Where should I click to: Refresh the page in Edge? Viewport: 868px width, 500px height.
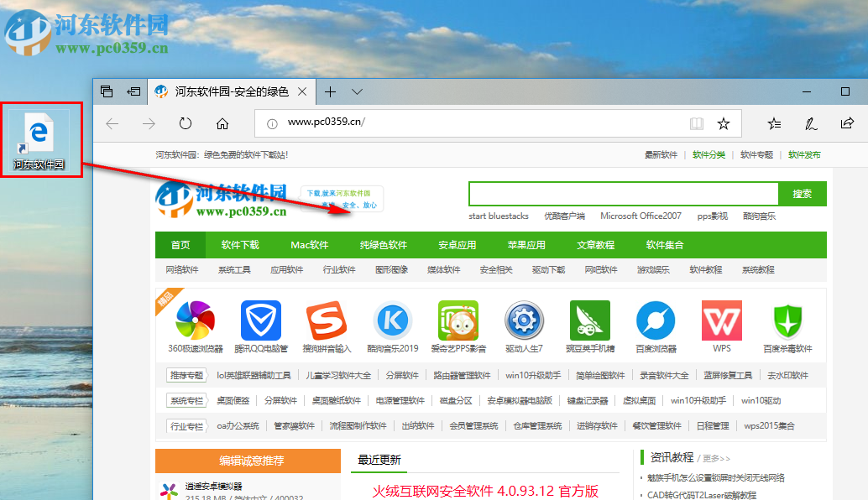(x=185, y=122)
